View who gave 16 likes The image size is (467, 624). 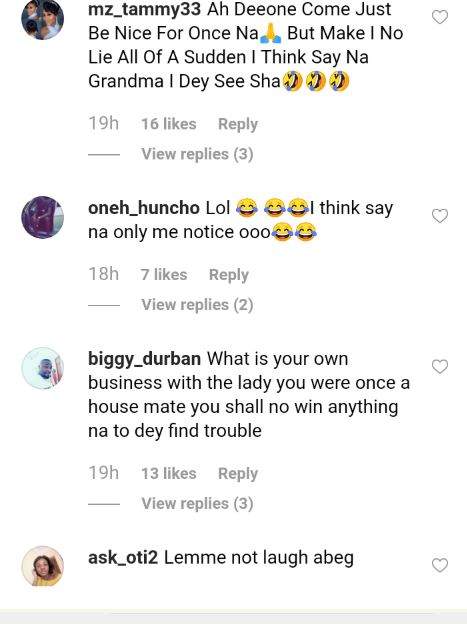coord(169,124)
